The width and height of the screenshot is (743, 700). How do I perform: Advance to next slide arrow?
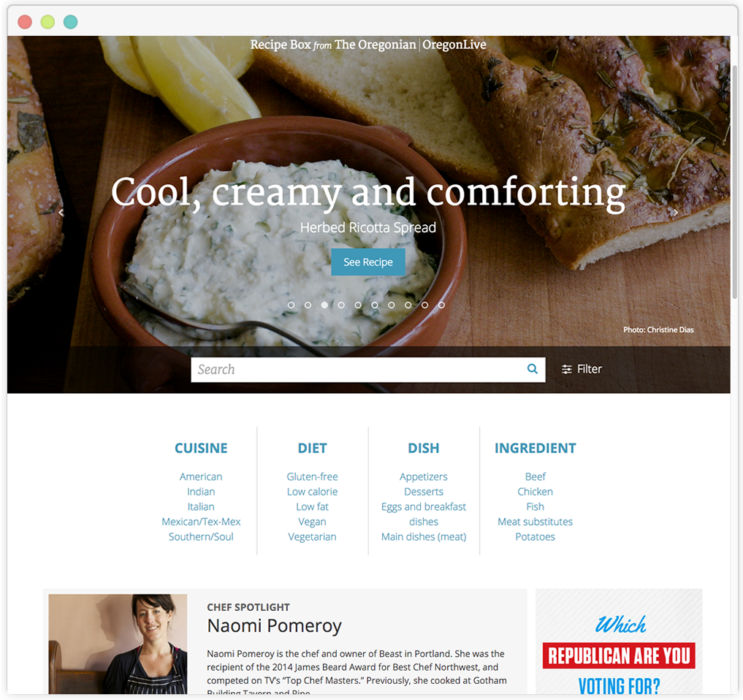click(x=676, y=213)
